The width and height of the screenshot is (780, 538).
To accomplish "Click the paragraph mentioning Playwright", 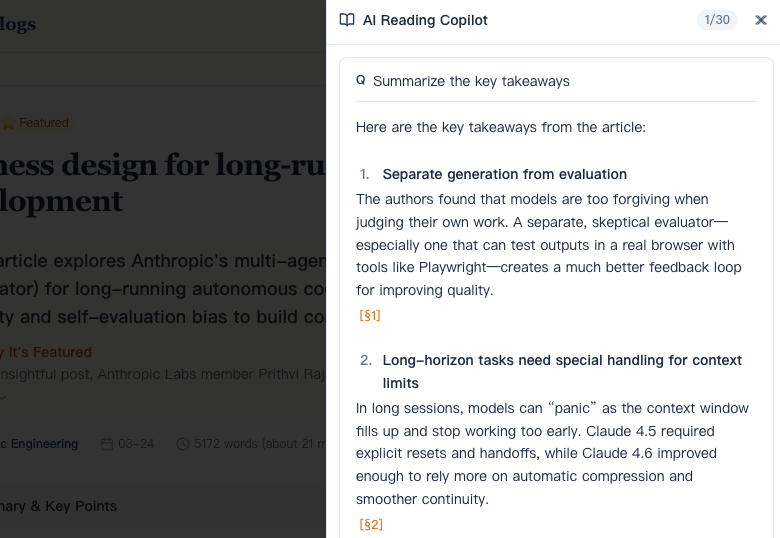I will (x=545, y=245).
